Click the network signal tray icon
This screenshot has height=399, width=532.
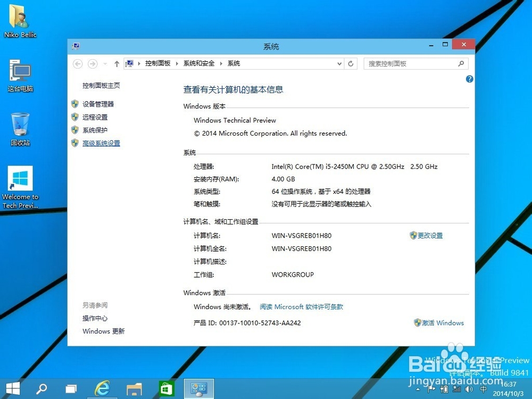point(456,389)
